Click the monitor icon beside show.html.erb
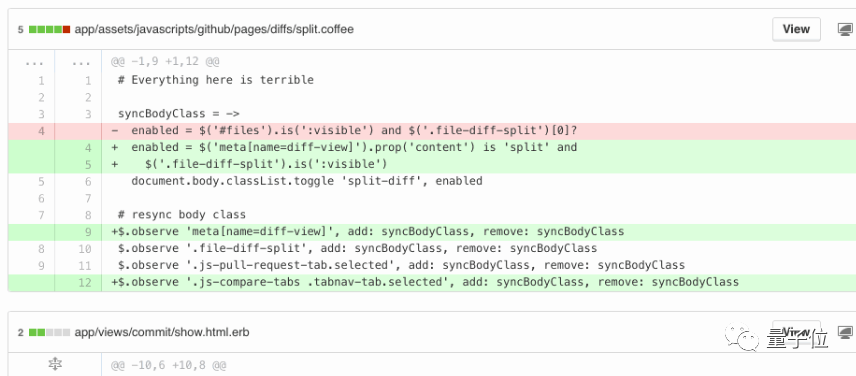 846,332
